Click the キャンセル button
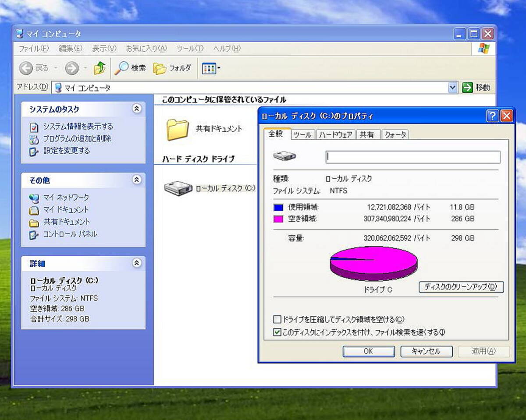 click(x=426, y=351)
